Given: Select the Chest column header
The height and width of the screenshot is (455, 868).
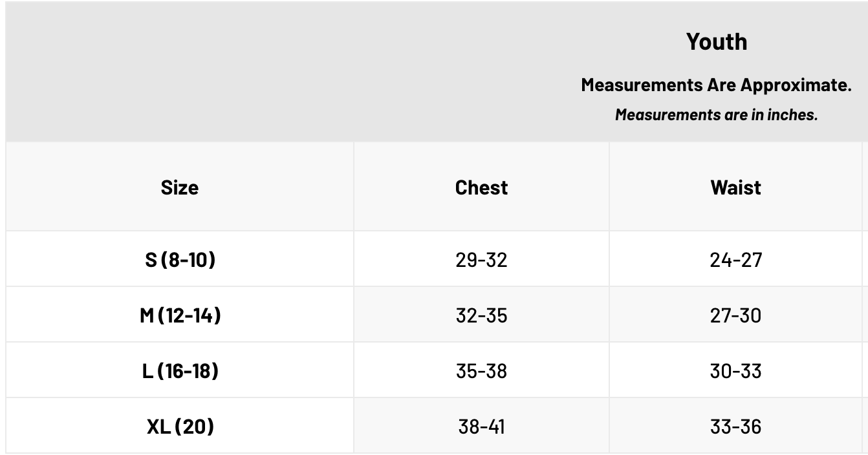Looking at the screenshot, I should click(481, 187).
